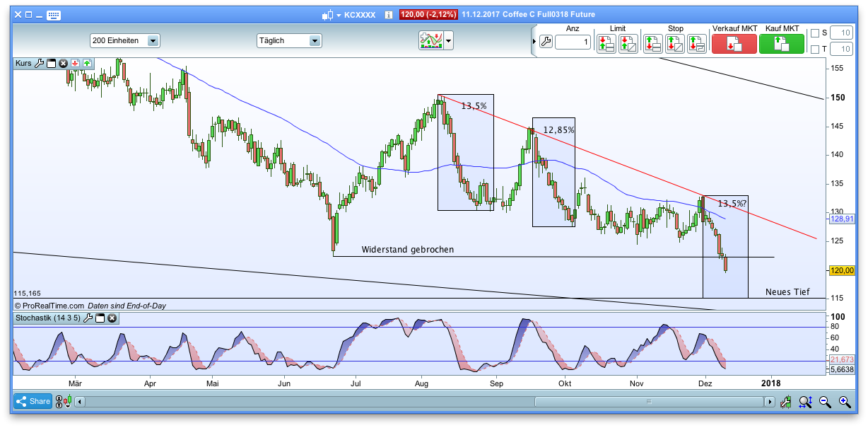The width and height of the screenshot is (868, 428).
Task: Zoom out using the magnifier minus icon
Action: [825, 401]
